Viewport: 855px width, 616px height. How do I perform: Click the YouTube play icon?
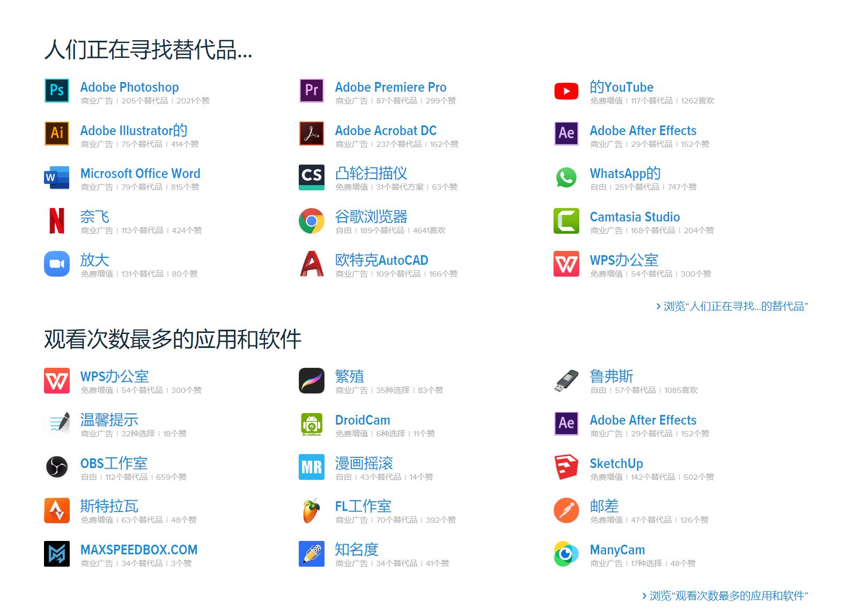point(566,91)
